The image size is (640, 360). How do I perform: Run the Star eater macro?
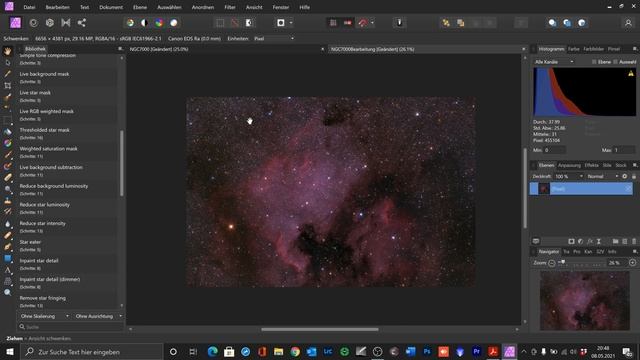tap(67, 245)
